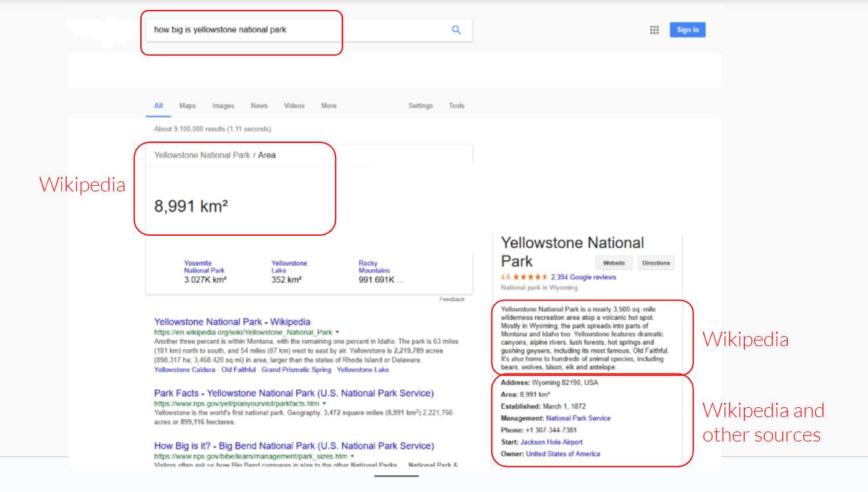Expand dropdown arrow beside Wikipedia URL
Screen dimensions: 868x492
tap(337, 333)
